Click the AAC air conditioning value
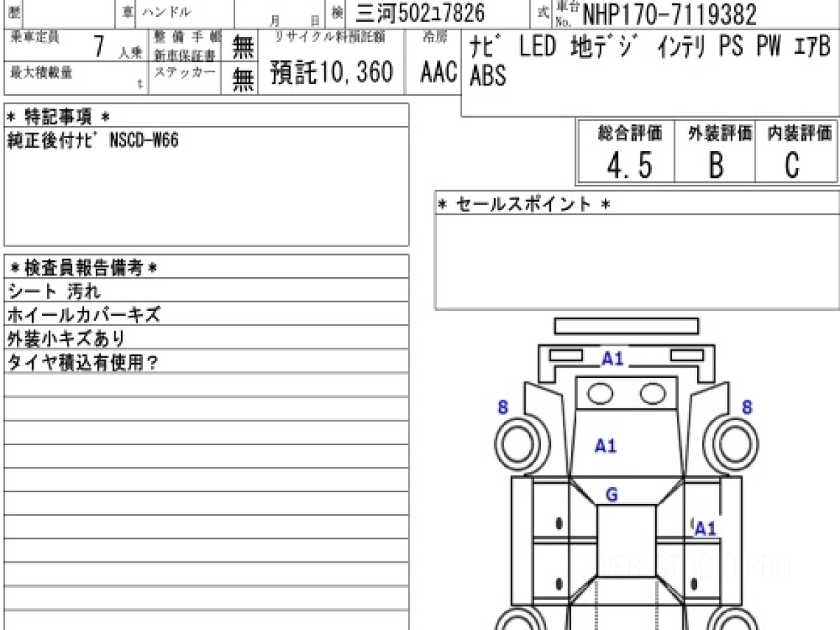This screenshot has width=840, height=630. click(439, 72)
